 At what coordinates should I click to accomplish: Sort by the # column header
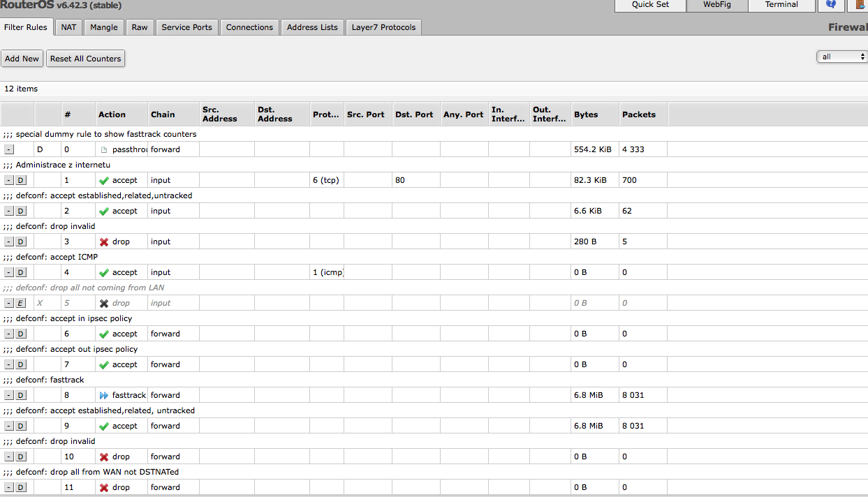78,114
